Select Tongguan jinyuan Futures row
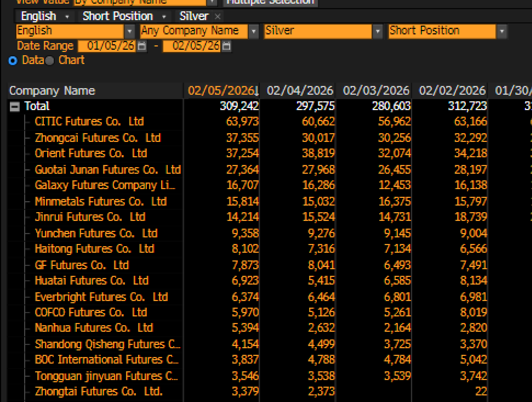532x402 pixels. (x=106, y=376)
